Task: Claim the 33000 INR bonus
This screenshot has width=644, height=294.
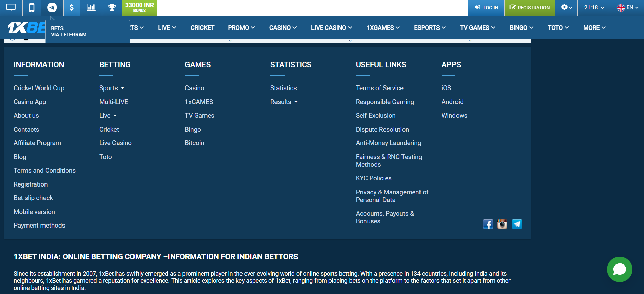Action: point(140,7)
